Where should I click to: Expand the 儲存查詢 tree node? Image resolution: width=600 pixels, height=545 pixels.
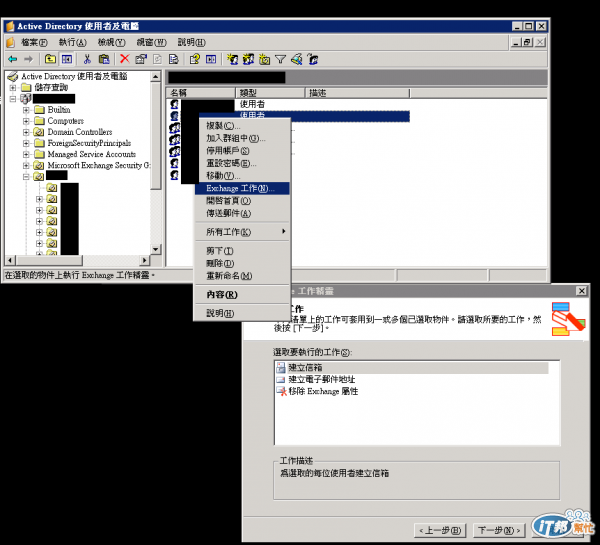(13, 88)
